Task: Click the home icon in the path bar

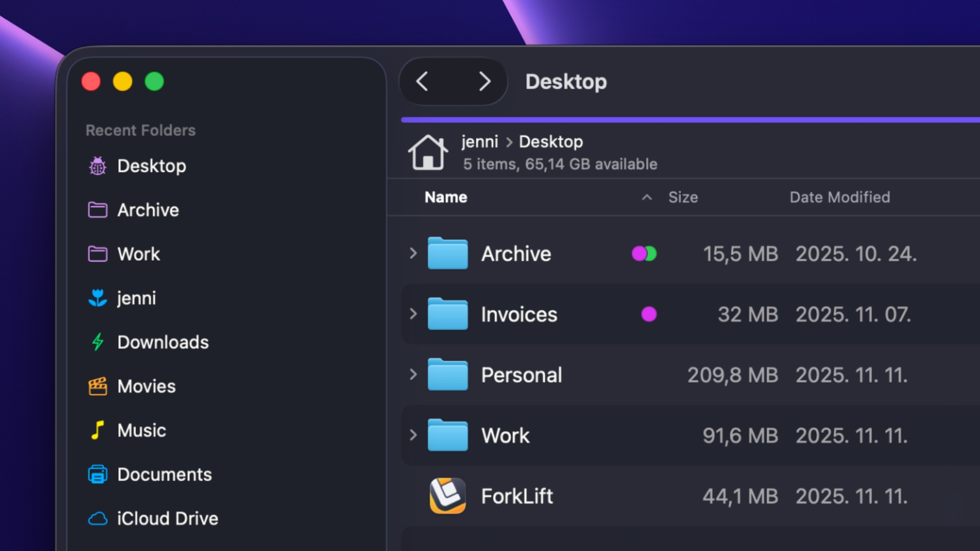Action: [x=428, y=152]
